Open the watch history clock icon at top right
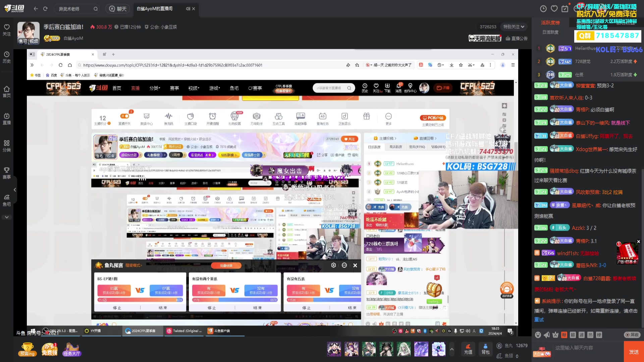Image resolution: width=644 pixels, height=362 pixels. (543, 9)
